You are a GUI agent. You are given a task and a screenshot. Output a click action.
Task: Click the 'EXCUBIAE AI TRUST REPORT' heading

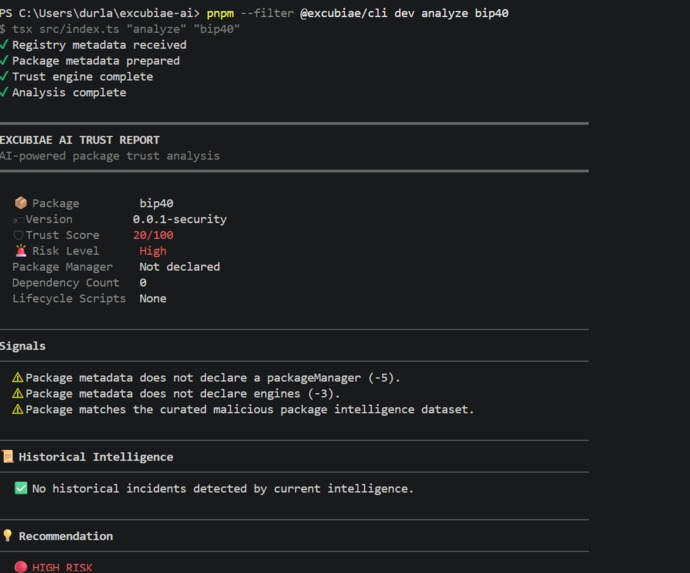coord(80,140)
